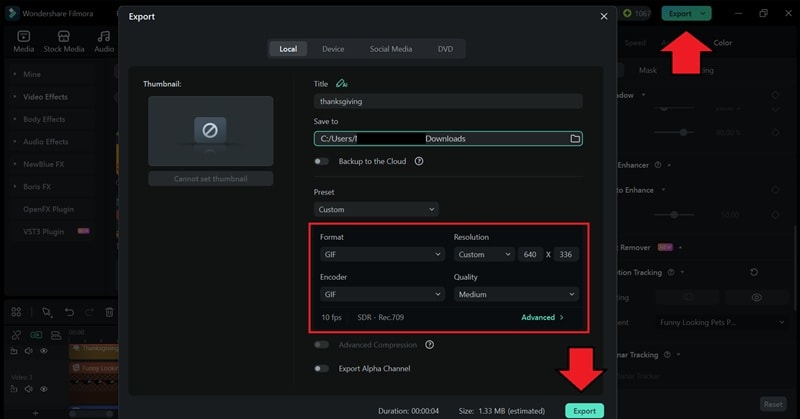Open the Resolution Custom dropdown
800x419 pixels.
coord(484,254)
